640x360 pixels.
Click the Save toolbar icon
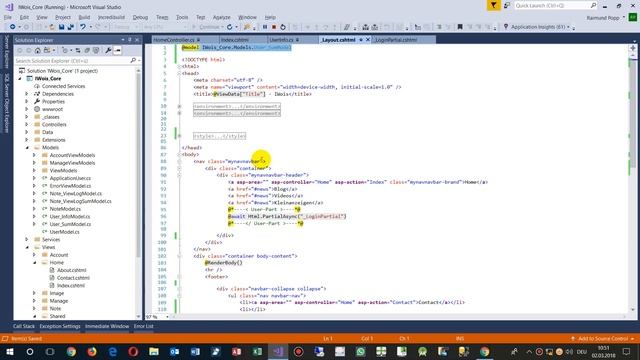click(x=61, y=27)
